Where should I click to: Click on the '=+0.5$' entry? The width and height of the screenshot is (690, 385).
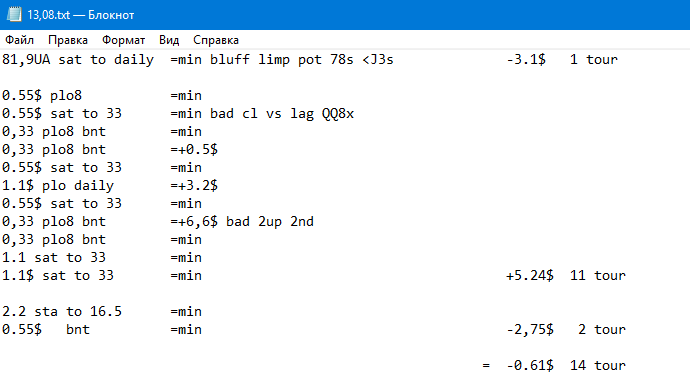pos(194,150)
